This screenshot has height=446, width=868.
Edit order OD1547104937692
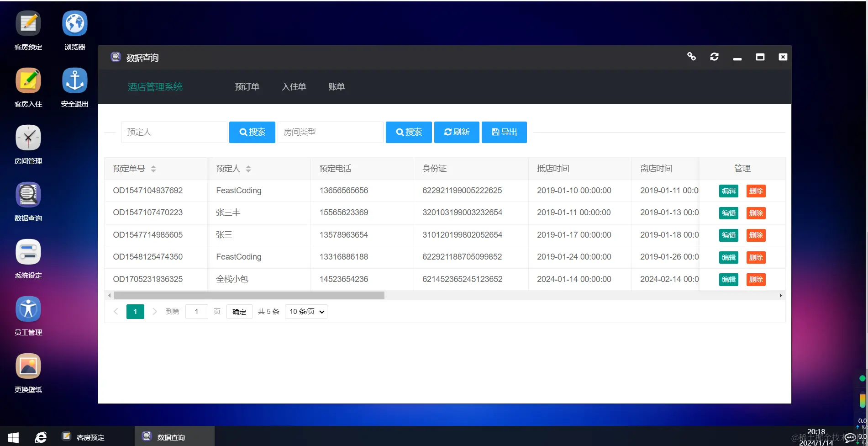pyautogui.click(x=729, y=191)
